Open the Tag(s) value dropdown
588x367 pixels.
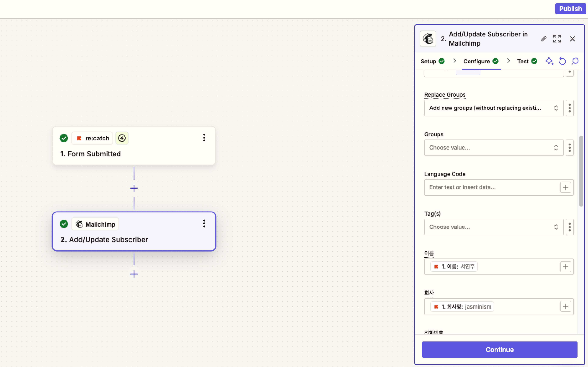point(494,227)
